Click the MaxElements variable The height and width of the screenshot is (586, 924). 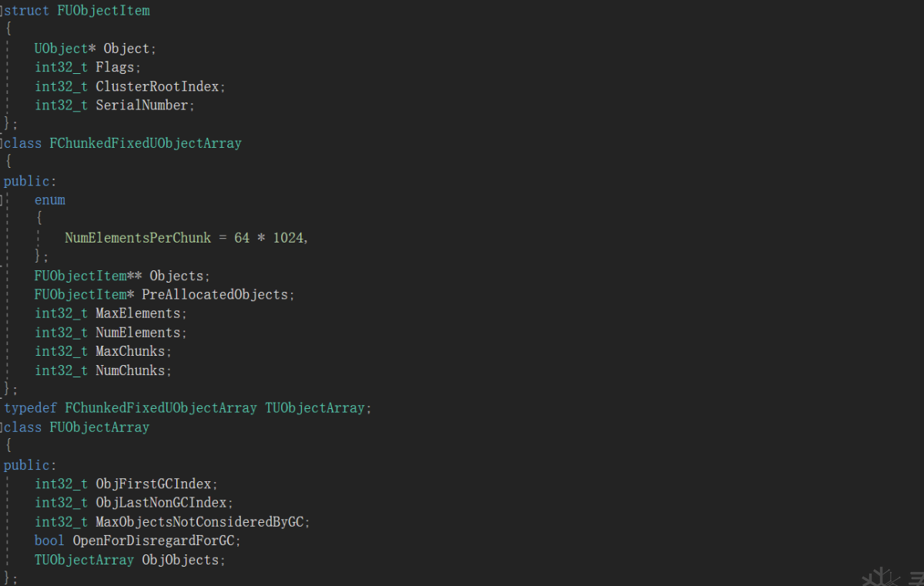click(139, 313)
